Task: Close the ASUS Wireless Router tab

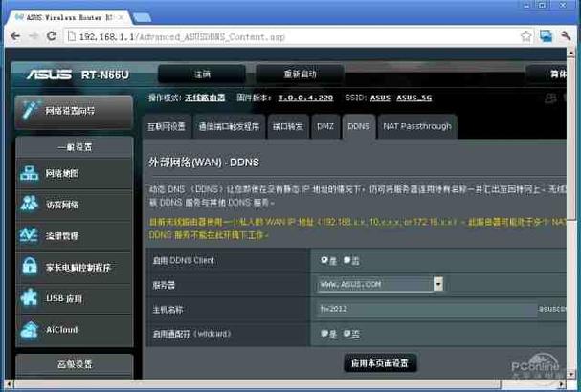Action: coord(121,17)
